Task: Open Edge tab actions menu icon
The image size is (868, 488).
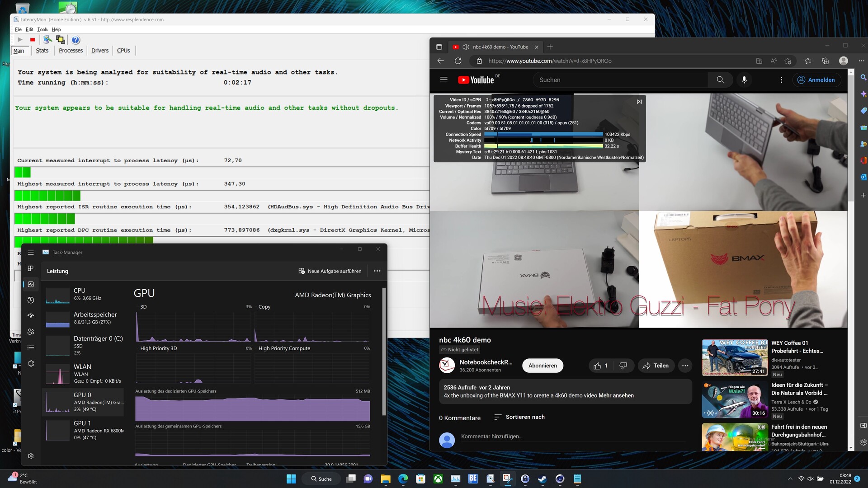Action: pyautogui.click(x=439, y=47)
